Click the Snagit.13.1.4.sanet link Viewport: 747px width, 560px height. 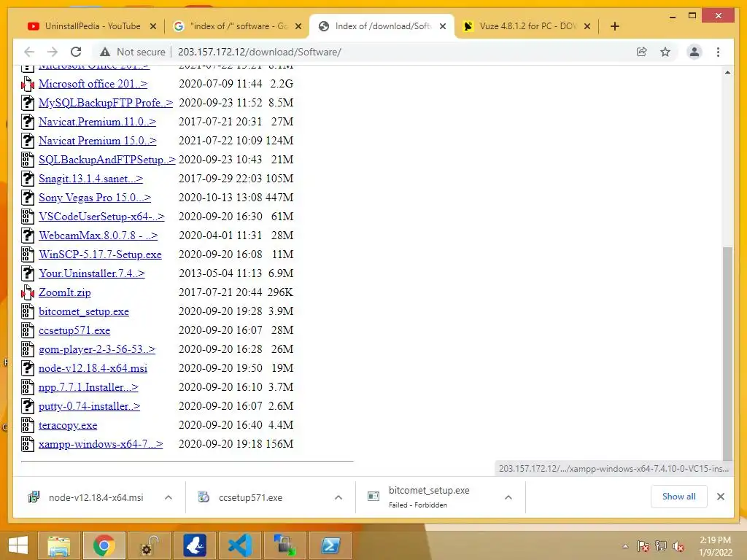tap(90, 179)
